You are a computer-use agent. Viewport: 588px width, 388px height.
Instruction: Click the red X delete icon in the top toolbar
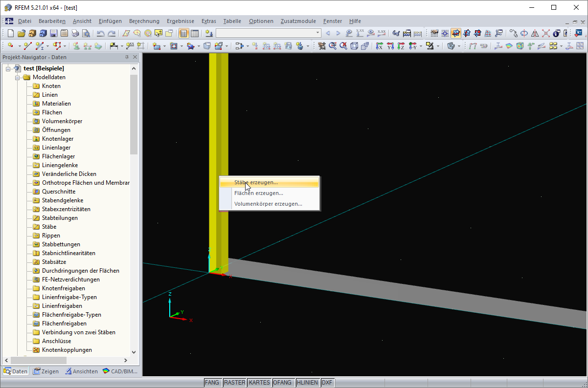545,33
